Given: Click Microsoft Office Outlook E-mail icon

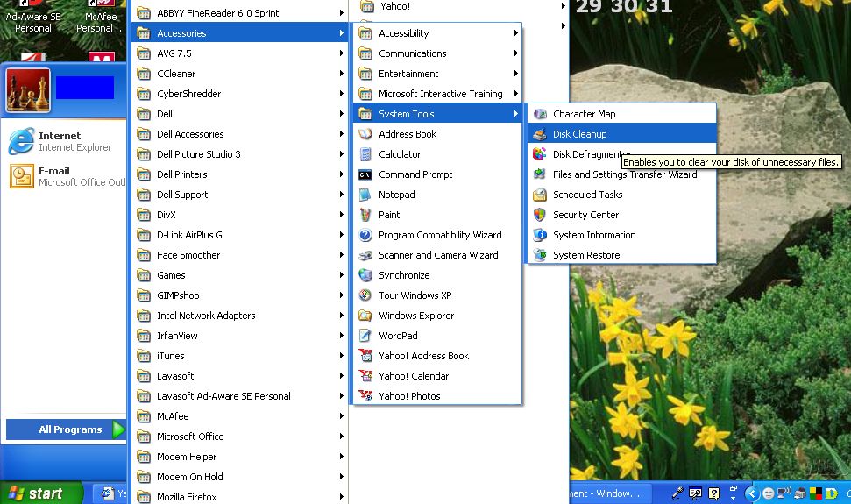Looking at the screenshot, I should [22, 176].
